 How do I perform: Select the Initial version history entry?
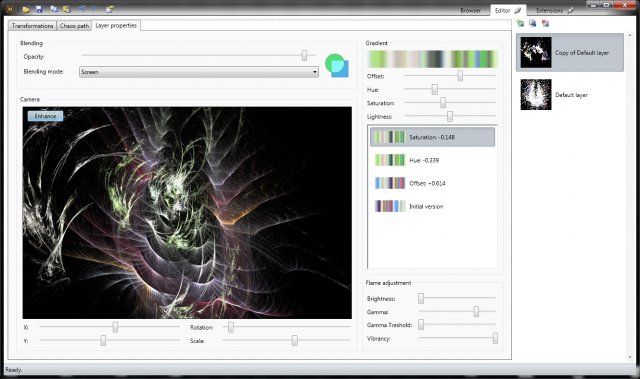click(432, 206)
